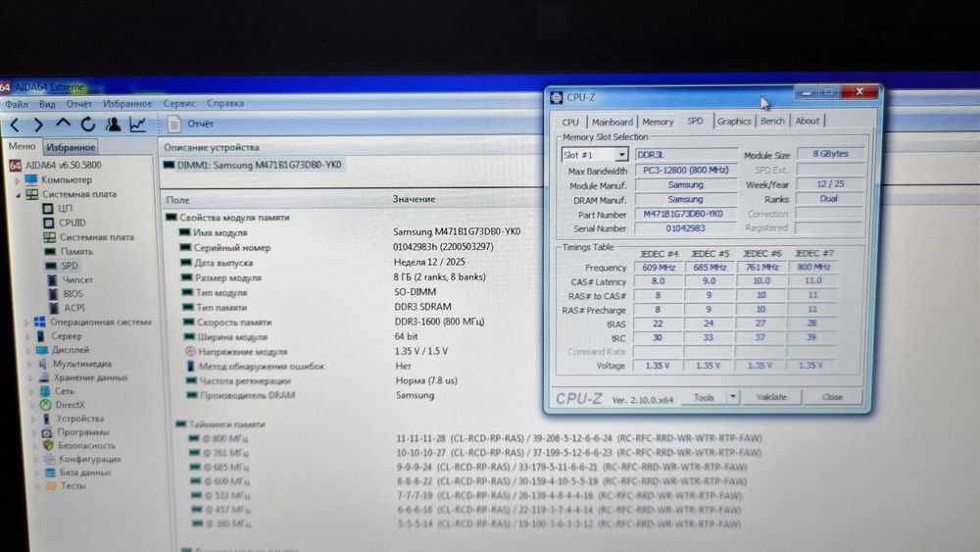Click the Устройства icon in tree
Screen dimensions: 980x552
[x=47, y=419]
